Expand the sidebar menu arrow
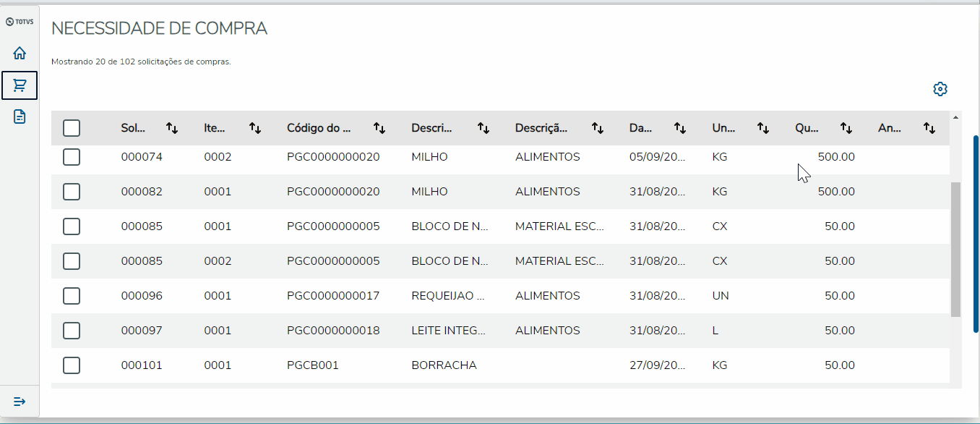Screen dimensions: 980x424 point(20,402)
